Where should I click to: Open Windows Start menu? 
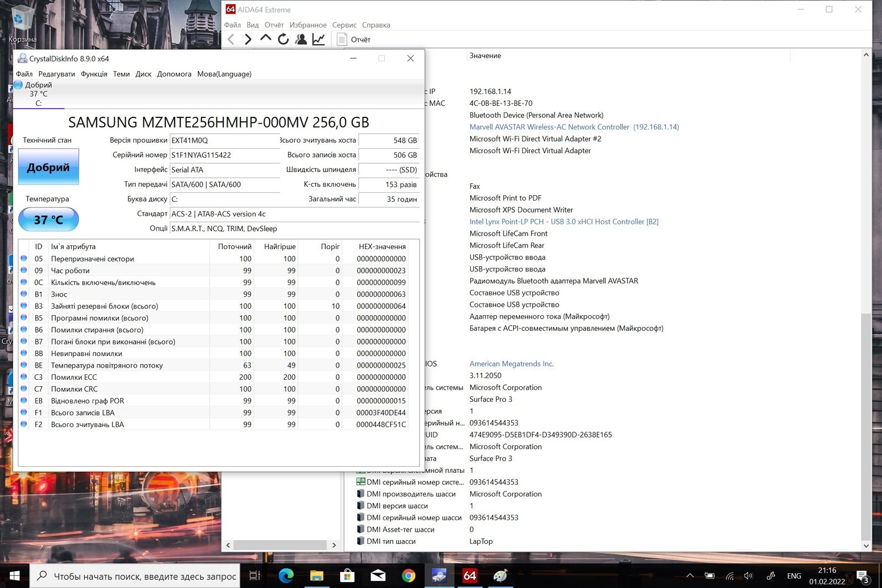(x=15, y=576)
